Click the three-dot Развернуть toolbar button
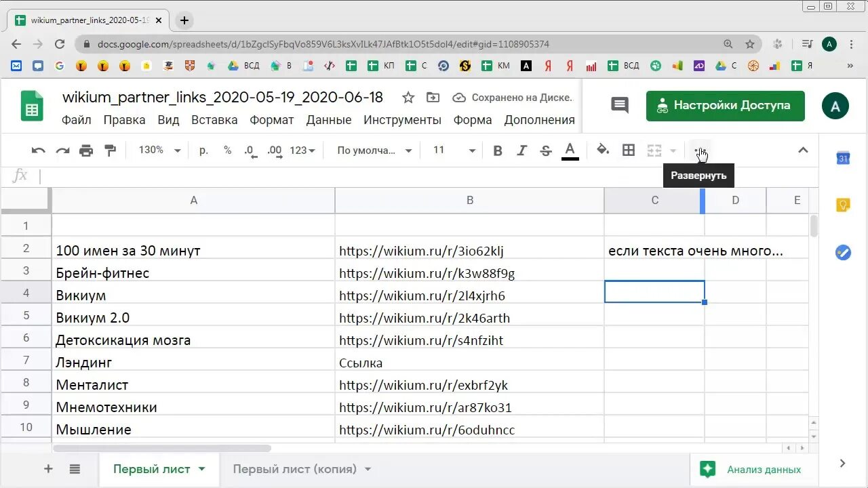 (x=701, y=150)
